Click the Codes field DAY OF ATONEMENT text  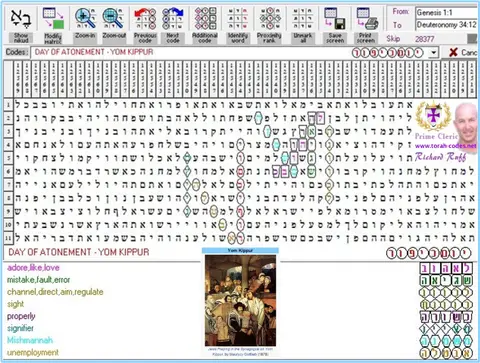click(x=94, y=52)
